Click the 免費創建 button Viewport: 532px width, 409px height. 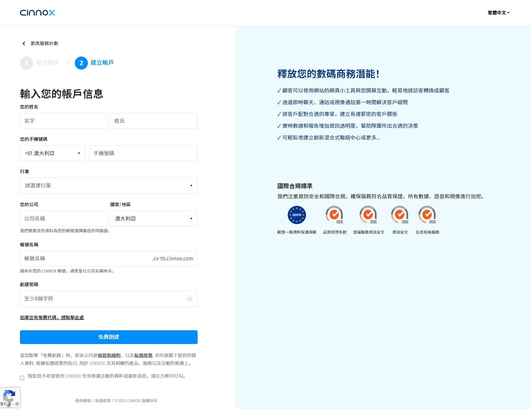109,337
